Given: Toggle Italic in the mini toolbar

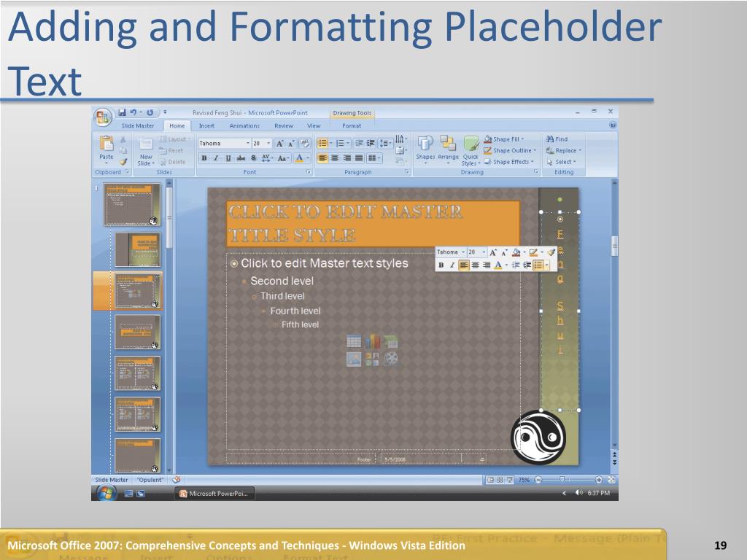Looking at the screenshot, I should 452,265.
